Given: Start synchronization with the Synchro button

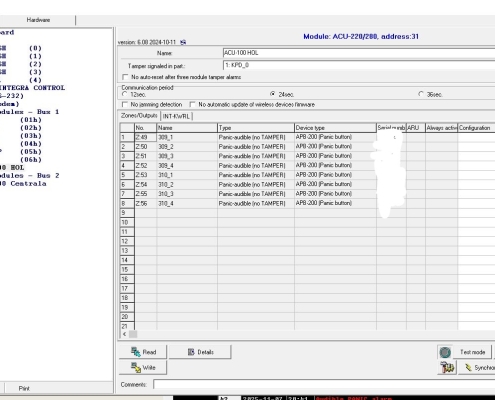Looking at the screenshot, I should [x=477, y=367].
